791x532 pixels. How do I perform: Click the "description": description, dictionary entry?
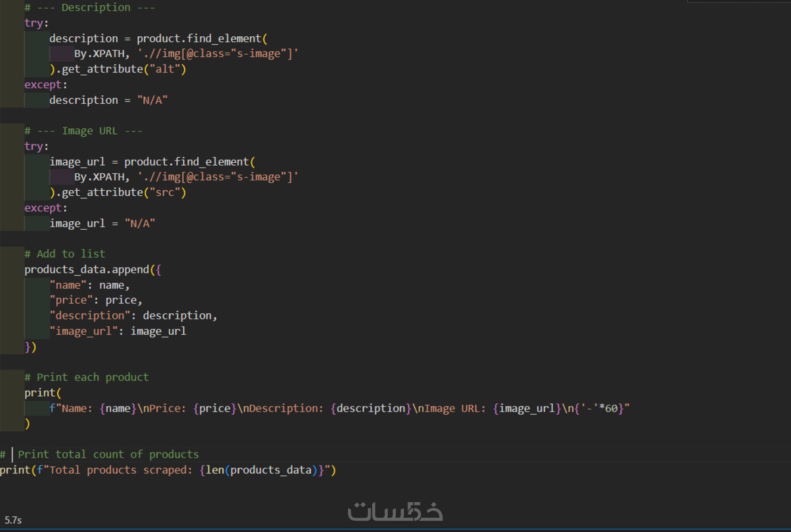tap(134, 315)
